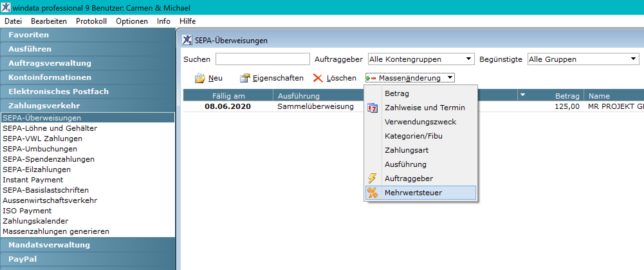Screen dimensions: 644x270
Task: Click the date cell 08.06.2020
Action: point(228,106)
